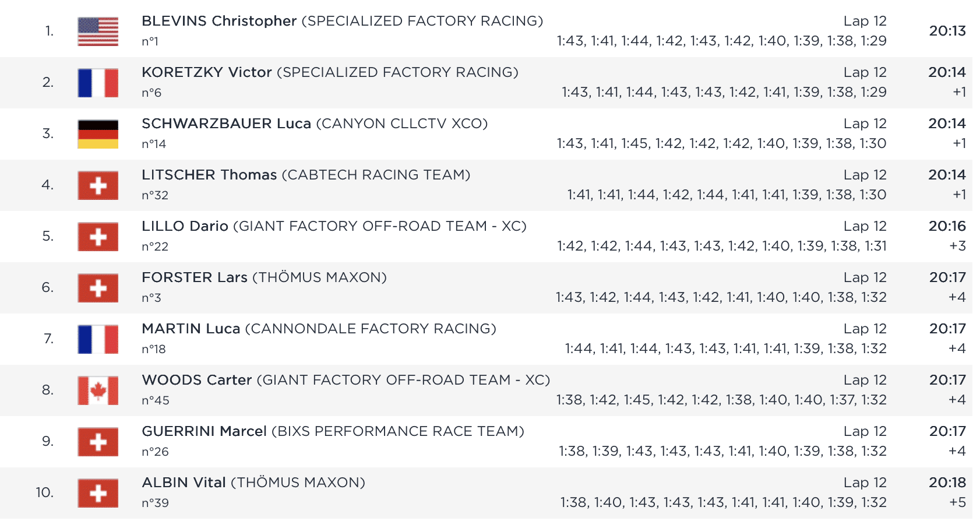
Task: Click bib number n°32 under Litscher Thomas
Action: (155, 195)
